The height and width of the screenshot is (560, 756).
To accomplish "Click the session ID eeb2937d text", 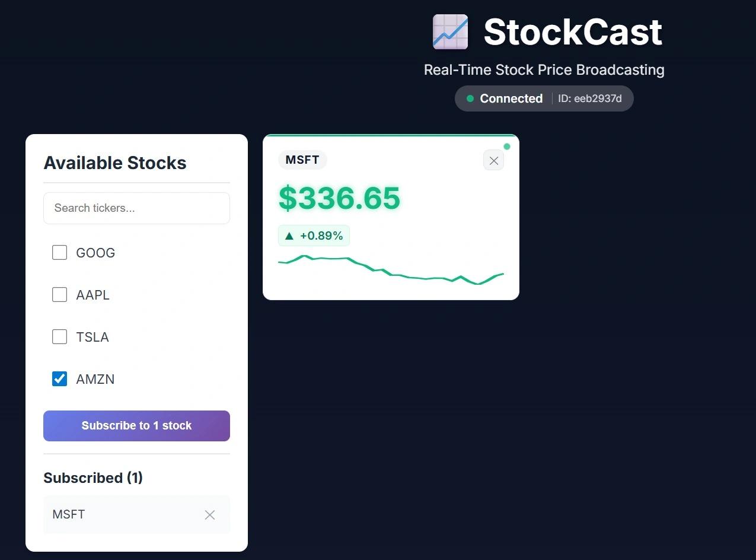I will coord(590,98).
